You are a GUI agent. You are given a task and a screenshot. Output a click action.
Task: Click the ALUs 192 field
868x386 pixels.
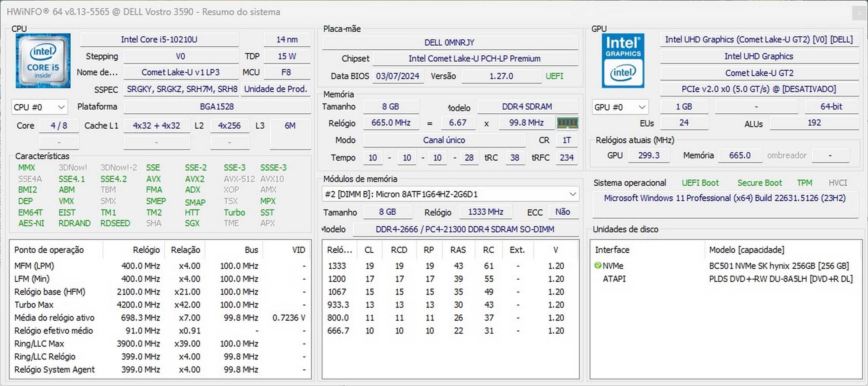pyautogui.click(x=814, y=123)
